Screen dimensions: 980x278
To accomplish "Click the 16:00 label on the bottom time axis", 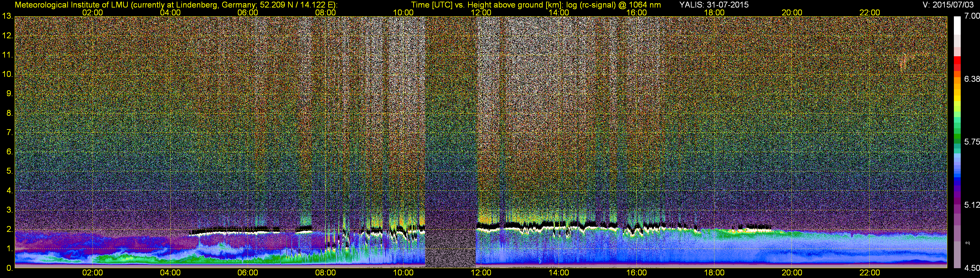I will (x=636, y=273).
